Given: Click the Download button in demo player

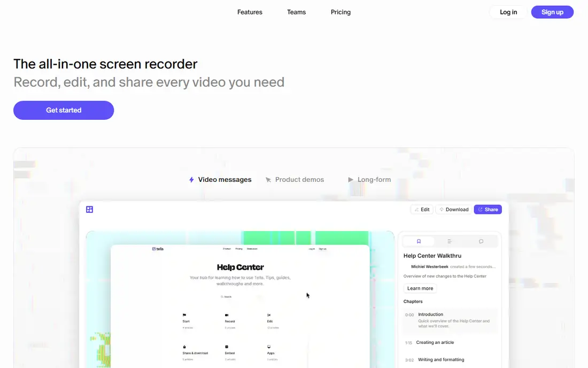Looking at the screenshot, I should [x=454, y=209].
